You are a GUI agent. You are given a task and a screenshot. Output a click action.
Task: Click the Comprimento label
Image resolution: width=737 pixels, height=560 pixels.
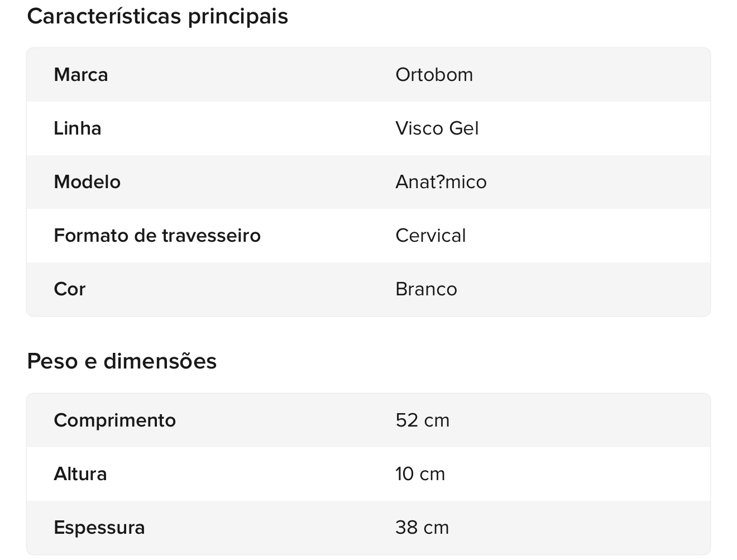(114, 420)
